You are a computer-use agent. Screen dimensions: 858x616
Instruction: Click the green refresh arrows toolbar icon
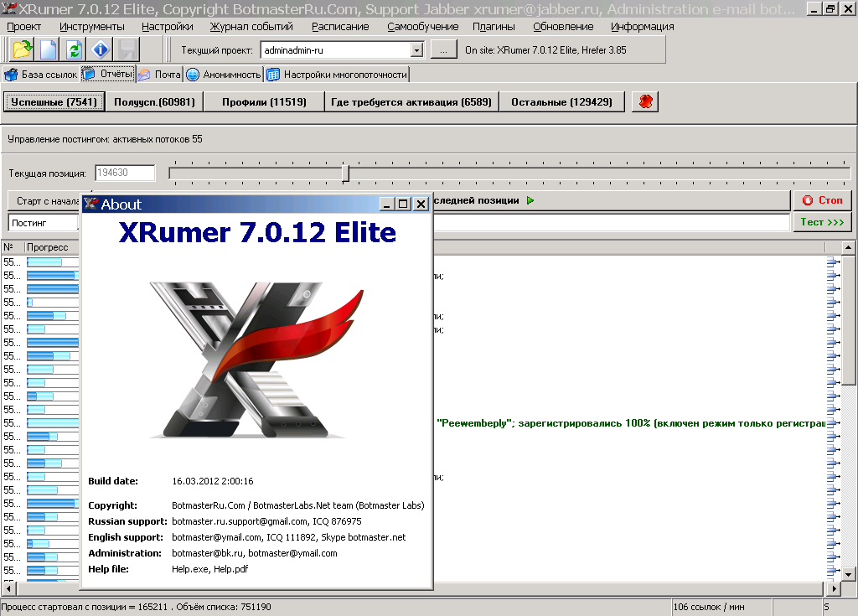75,49
